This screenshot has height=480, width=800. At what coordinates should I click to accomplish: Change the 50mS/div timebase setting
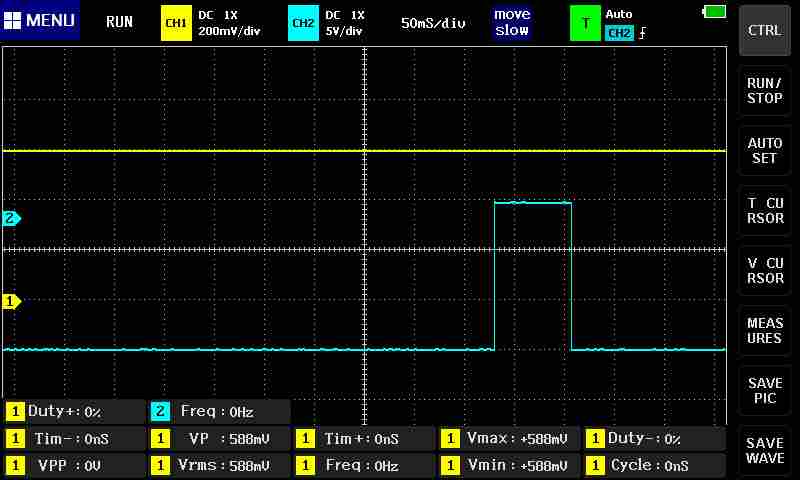[435, 22]
